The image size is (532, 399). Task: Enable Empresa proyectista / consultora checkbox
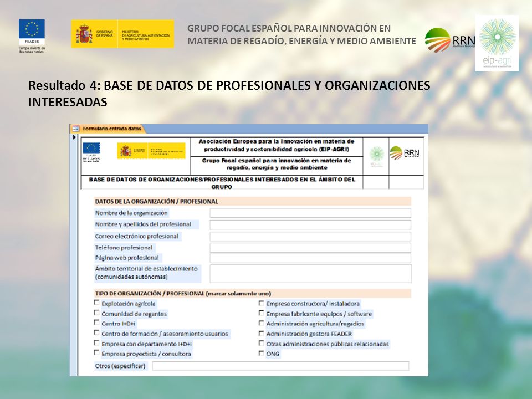96,353
